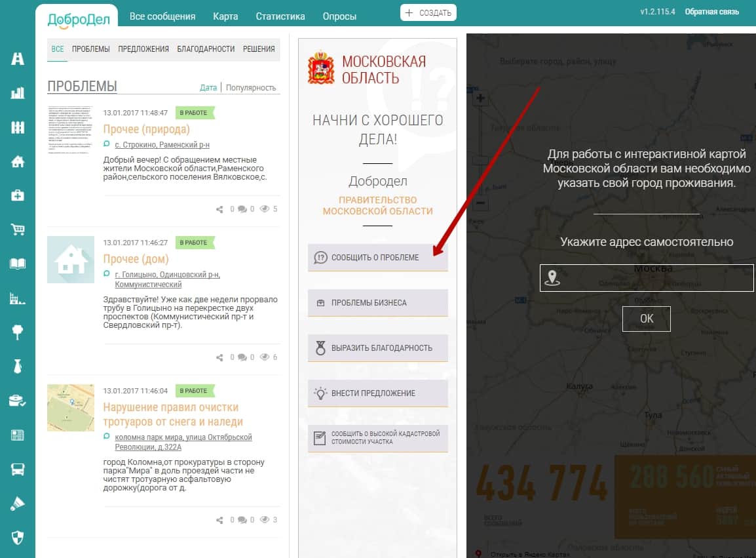Open the road category icon in sidebar

17,59
